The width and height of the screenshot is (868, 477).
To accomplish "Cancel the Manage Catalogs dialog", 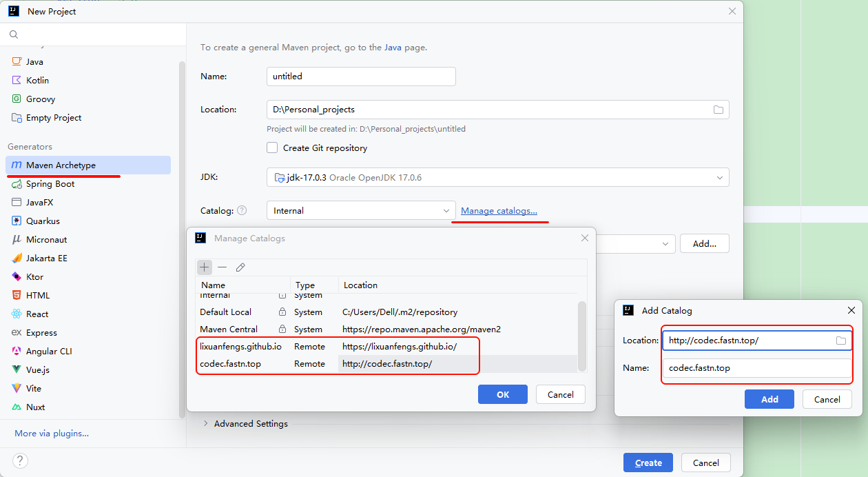I will click(x=560, y=394).
